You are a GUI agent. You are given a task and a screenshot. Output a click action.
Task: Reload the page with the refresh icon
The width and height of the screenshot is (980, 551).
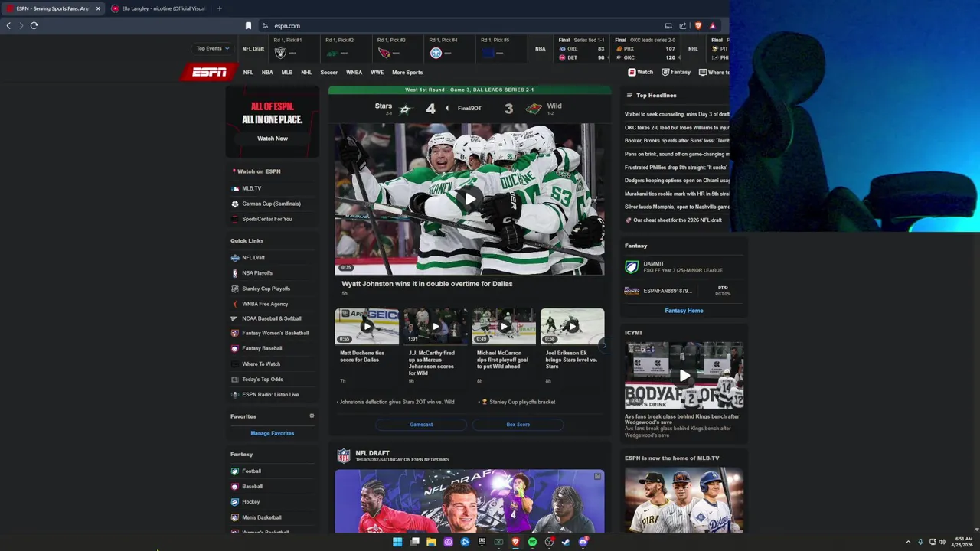click(x=34, y=25)
